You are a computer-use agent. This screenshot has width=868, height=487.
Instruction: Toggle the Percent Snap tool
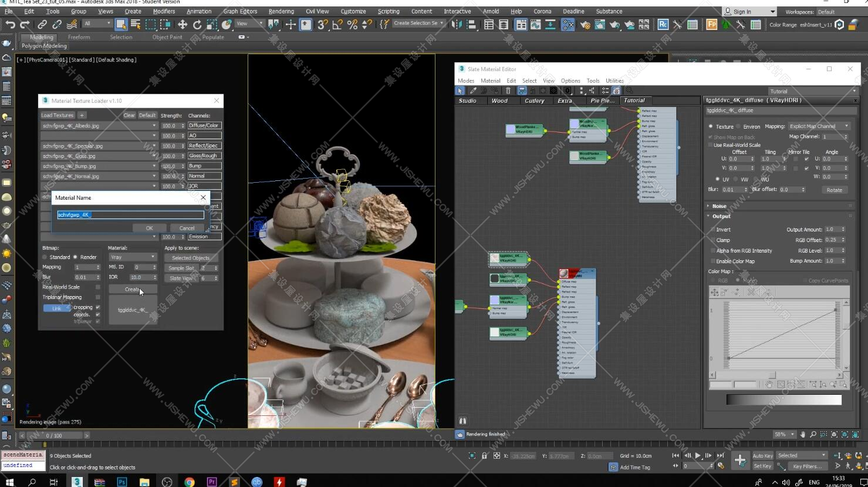click(352, 24)
